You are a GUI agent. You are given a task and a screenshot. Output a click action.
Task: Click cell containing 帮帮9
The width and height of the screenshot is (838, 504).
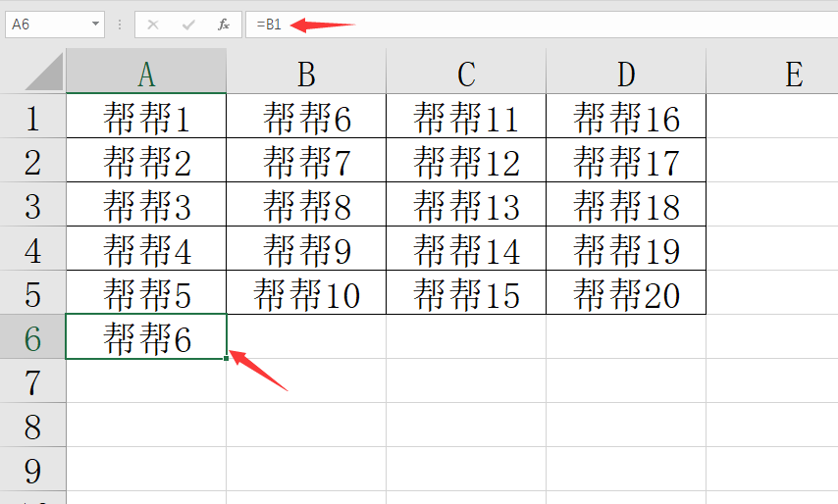coord(306,249)
